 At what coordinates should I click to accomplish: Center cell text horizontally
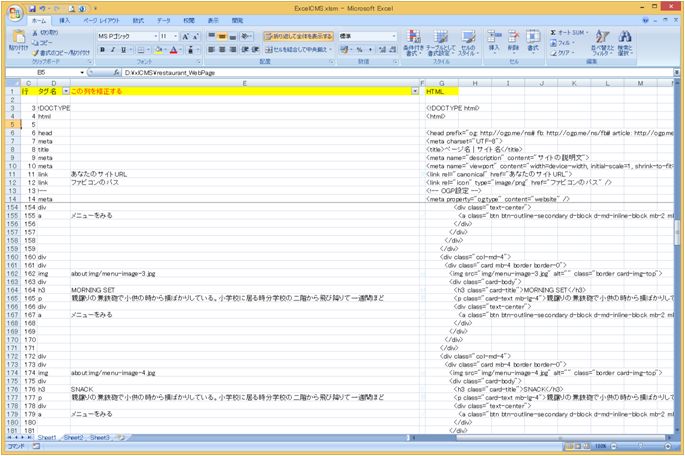tap(222, 50)
